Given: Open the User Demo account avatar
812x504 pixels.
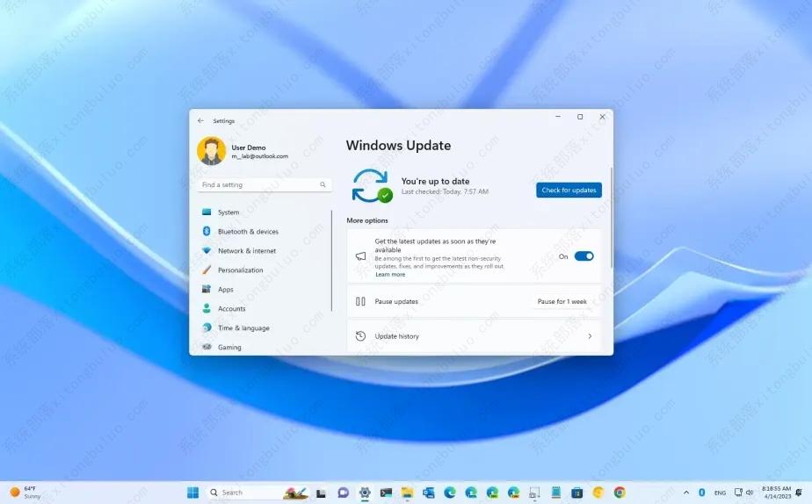Looking at the screenshot, I should [x=211, y=150].
